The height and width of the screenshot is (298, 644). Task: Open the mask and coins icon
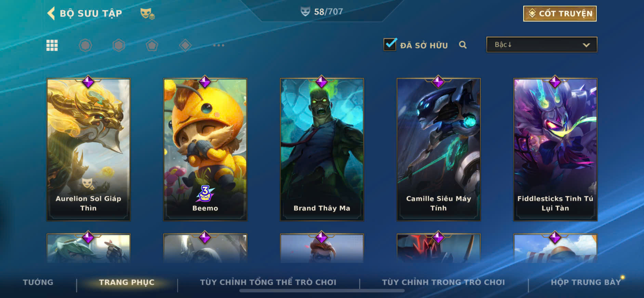click(x=147, y=14)
